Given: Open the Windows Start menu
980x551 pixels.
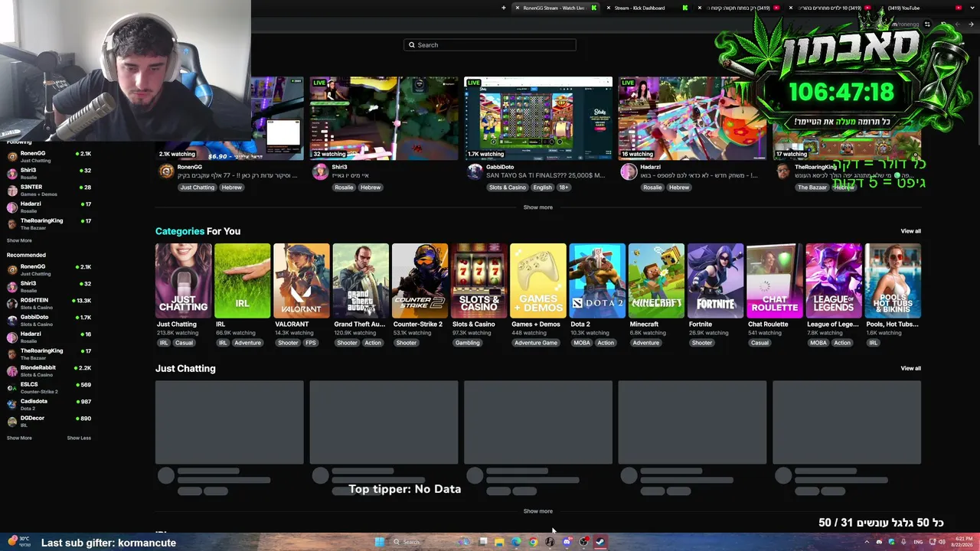Looking at the screenshot, I should point(379,542).
